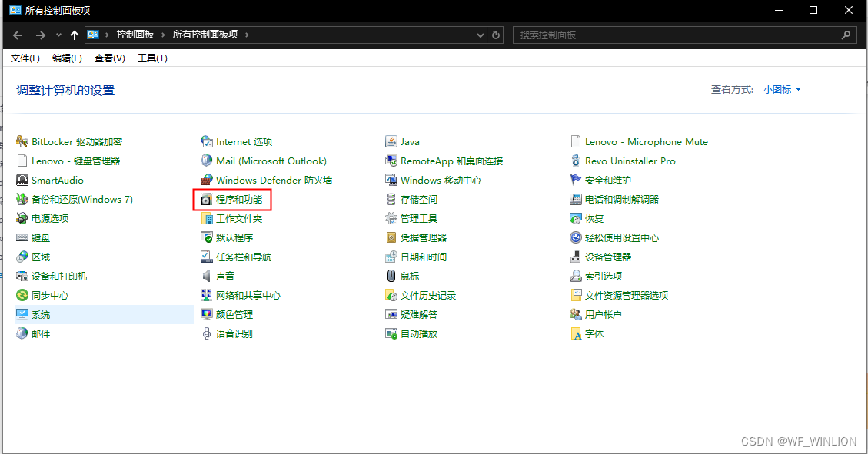
Task: Open the BitLocker 驱动器加密 icon
Action: [x=22, y=141]
